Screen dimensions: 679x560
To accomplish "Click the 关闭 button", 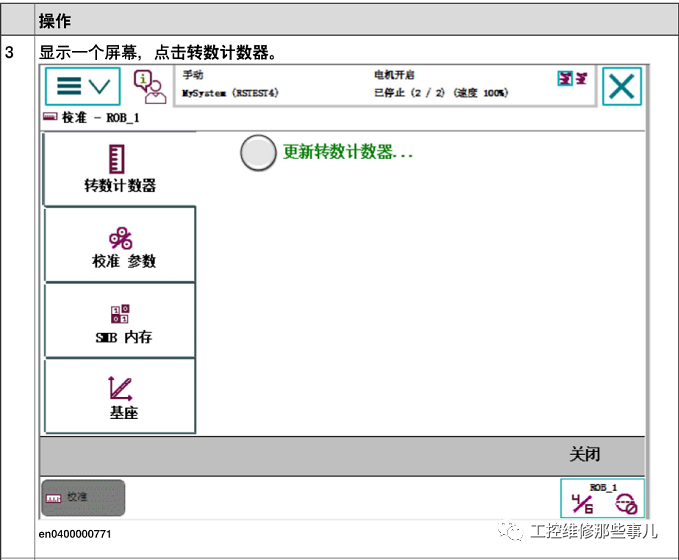I will click(585, 454).
